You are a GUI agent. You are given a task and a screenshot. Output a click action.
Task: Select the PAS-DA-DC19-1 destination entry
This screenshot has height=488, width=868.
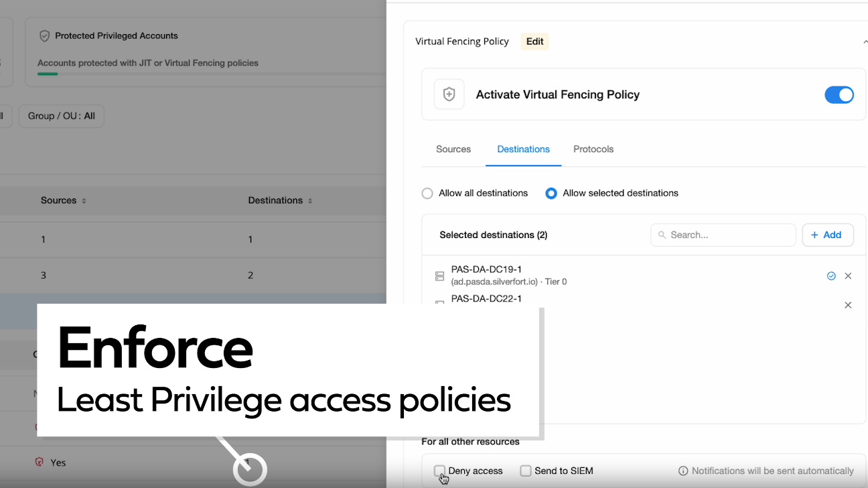point(643,276)
